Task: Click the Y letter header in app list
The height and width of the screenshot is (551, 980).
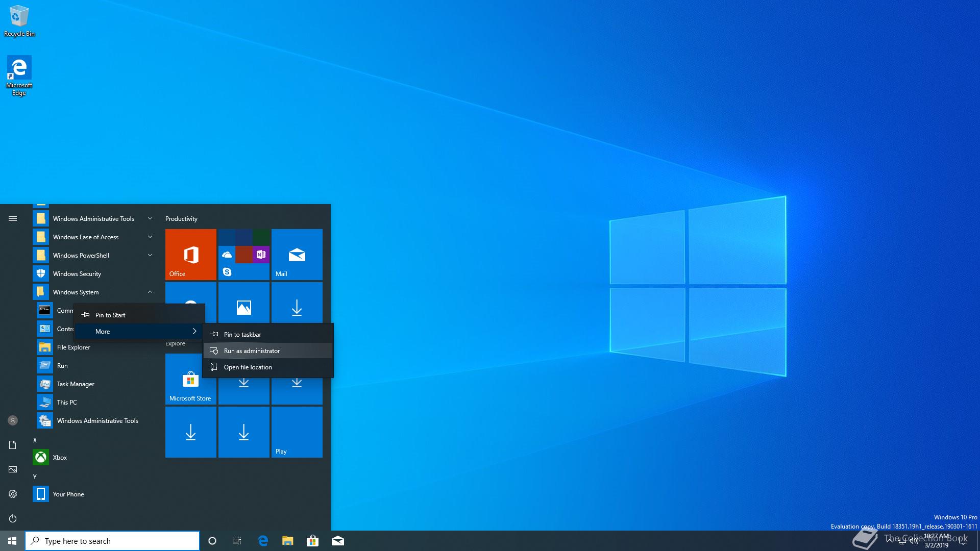Action: point(35,477)
